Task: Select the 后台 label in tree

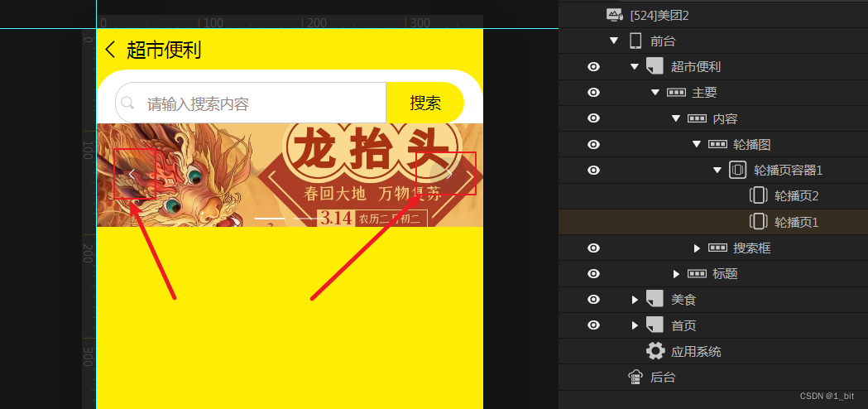Action: point(663,378)
